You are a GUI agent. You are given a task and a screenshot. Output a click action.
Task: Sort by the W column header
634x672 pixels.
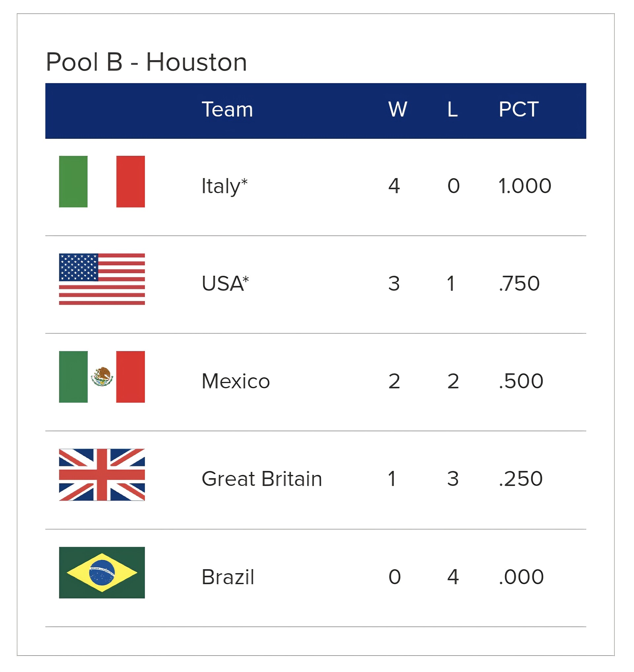click(398, 110)
